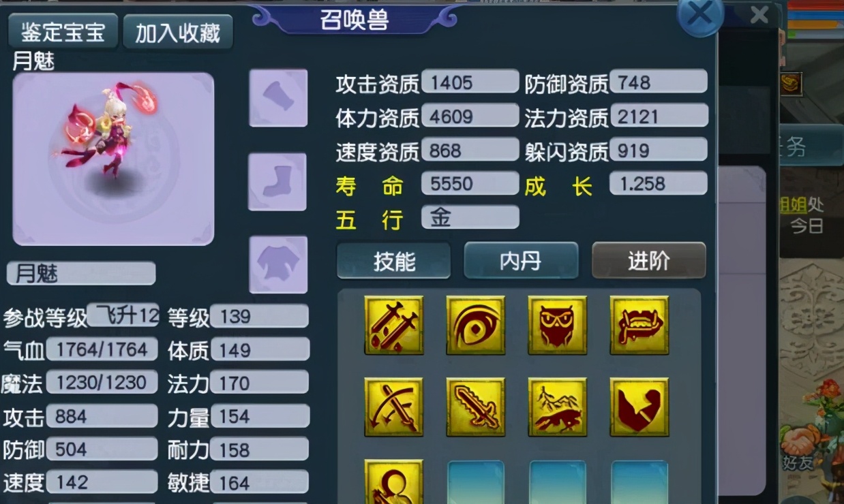Select the bow and sword skill icon
This screenshot has height=504, width=844.
(x=394, y=407)
